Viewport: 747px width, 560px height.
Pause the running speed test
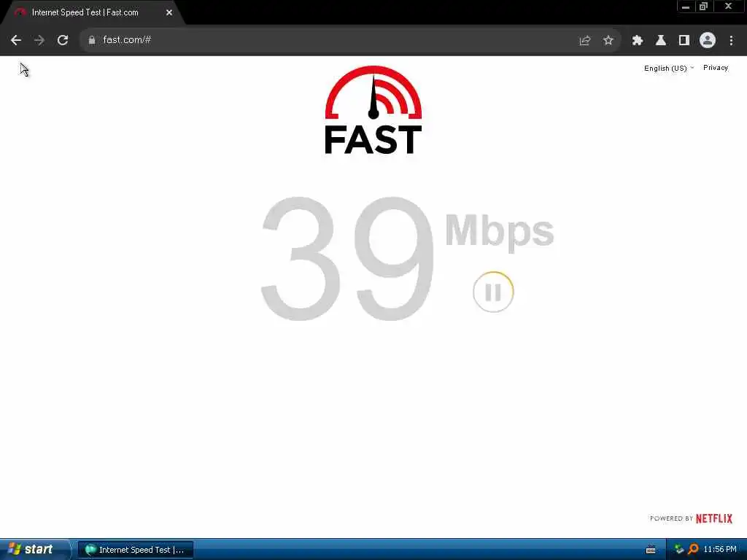coord(493,292)
